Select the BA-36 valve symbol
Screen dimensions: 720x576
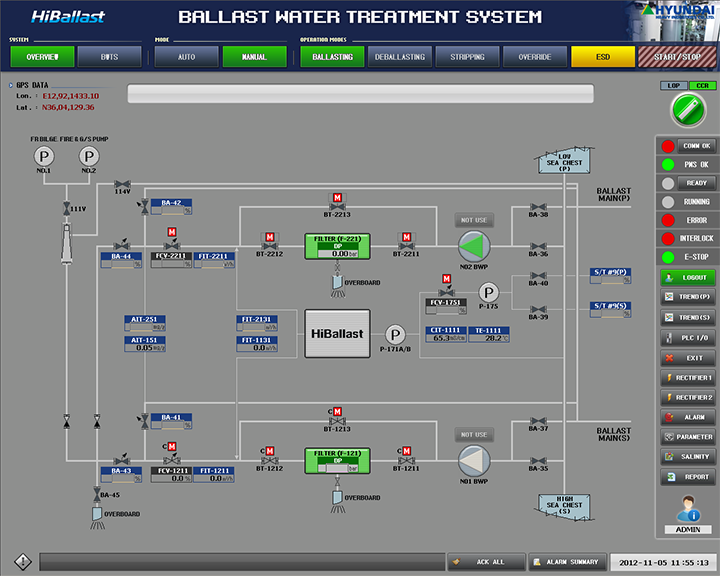point(538,247)
